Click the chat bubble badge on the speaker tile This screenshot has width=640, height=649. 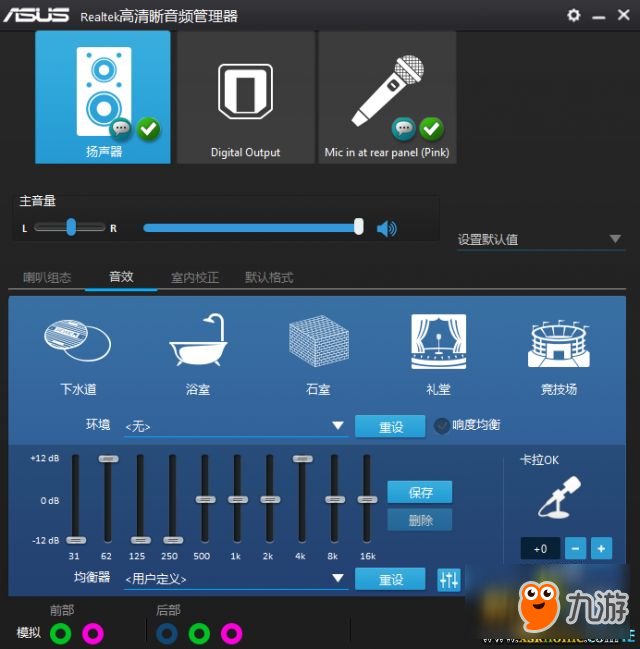pyautogui.click(x=120, y=129)
